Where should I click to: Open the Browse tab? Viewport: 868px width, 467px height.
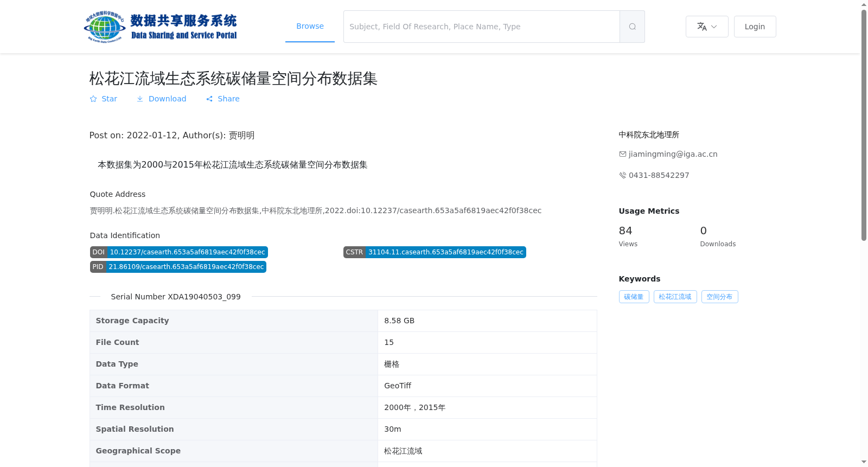[310, 26]
